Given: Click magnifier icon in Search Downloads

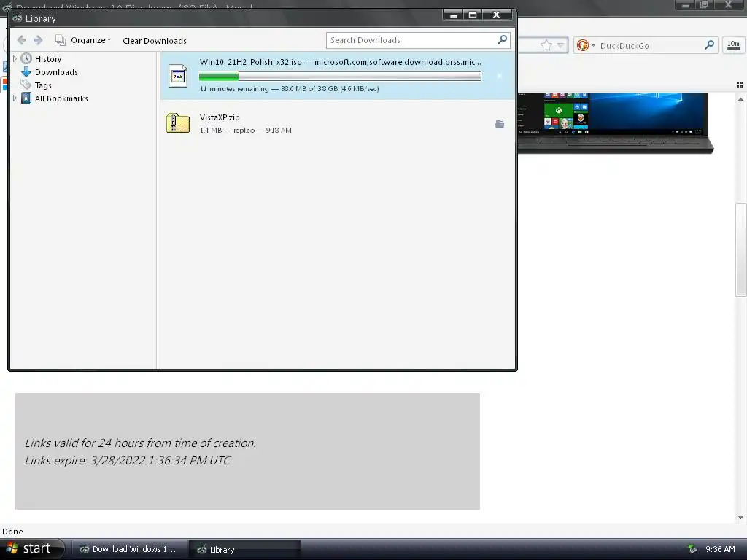Looking at the screenshot, I should [x=502, y=40].
